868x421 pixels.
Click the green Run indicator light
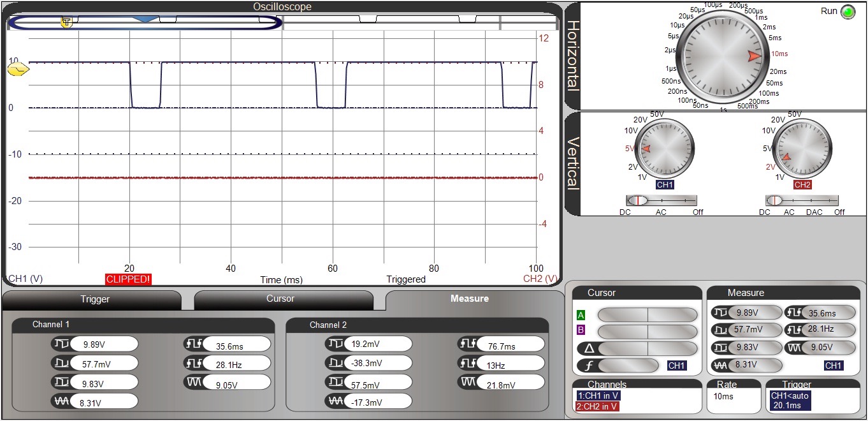point(848,12)
